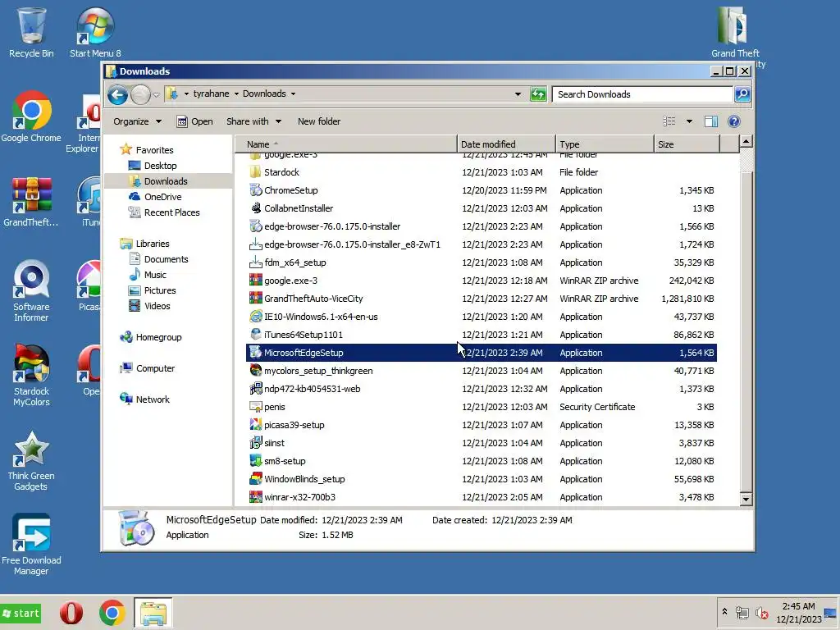Sort by the Type column header
This screenshot has height=630, width=840.
point(605,144)
